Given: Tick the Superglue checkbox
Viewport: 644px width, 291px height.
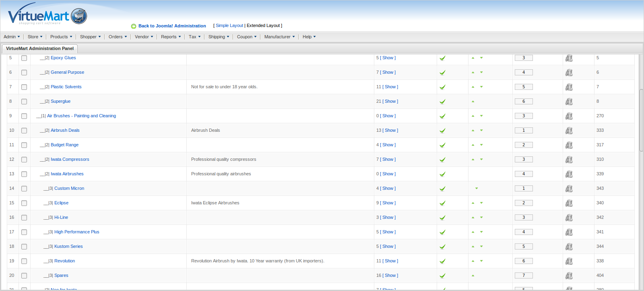Looking at the screenshot, I should click(x=24, y=102).
